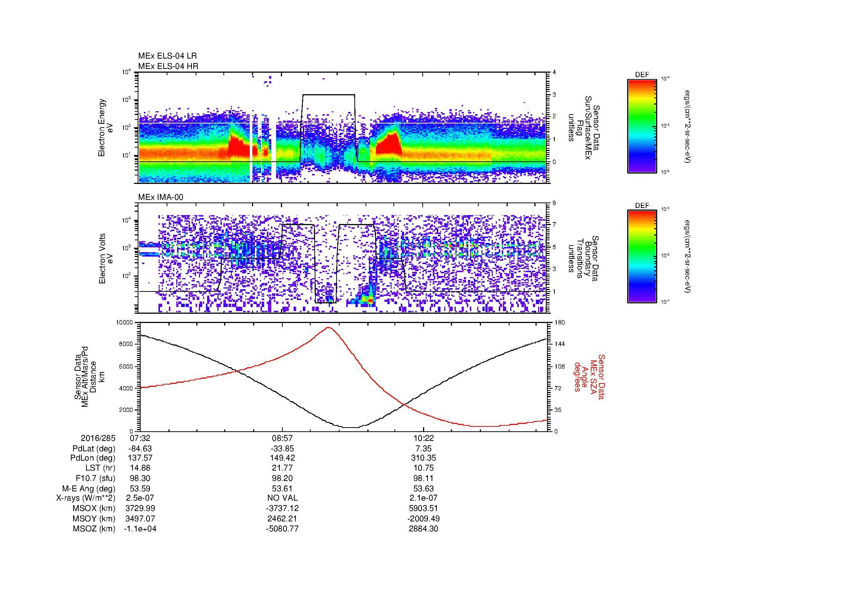Select the 'LST (hr)' row label
The width and height of the screenshot is (868, 613).
point(100,468)
